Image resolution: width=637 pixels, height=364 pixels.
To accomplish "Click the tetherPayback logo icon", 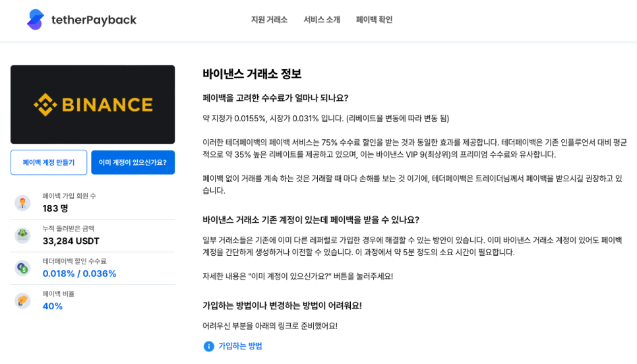I will coord(36,20).
